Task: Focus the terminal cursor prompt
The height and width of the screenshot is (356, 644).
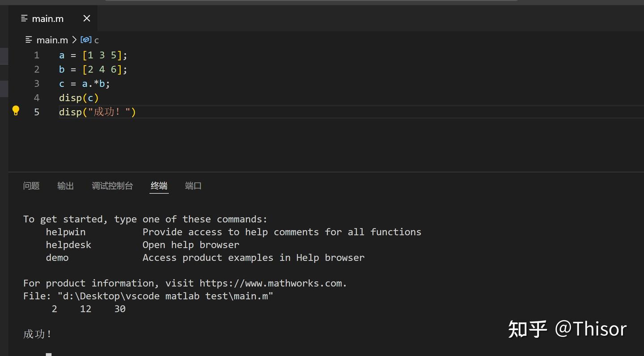Action: click(x=49, y=354)
